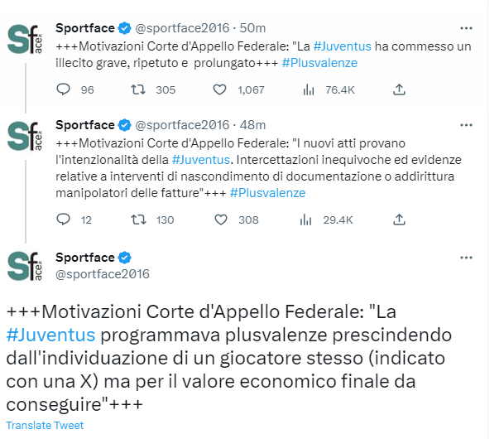504x439 pixels.
Task: Share the 48m Sportface tweet
Action: tap(399, 219)
